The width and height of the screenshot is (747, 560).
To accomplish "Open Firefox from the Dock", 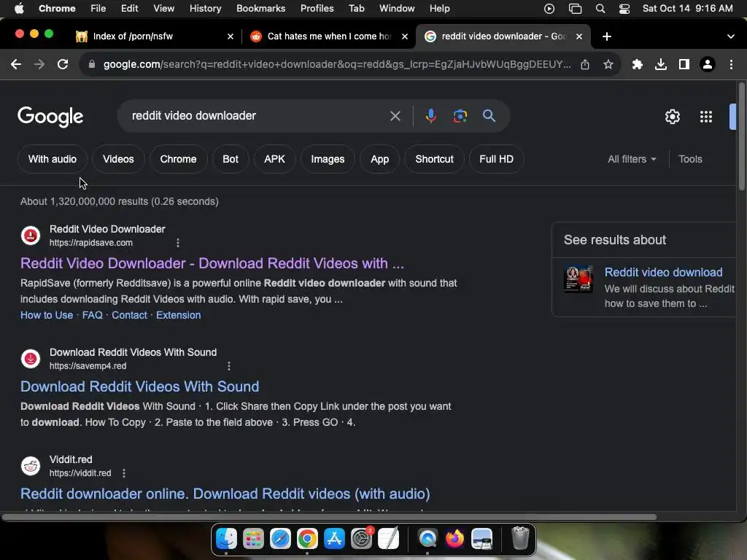I will [454, 539].
